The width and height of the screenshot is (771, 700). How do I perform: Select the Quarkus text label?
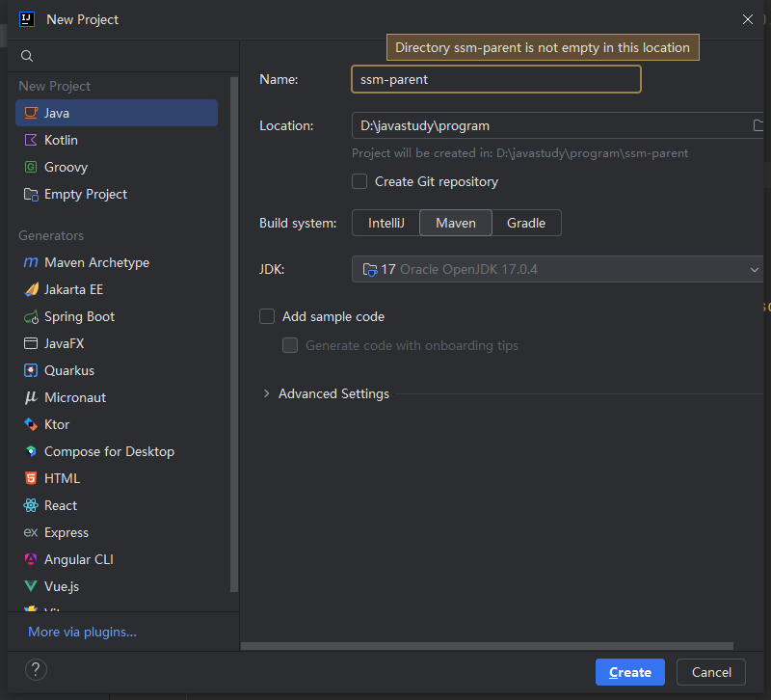tap(69, 370)
